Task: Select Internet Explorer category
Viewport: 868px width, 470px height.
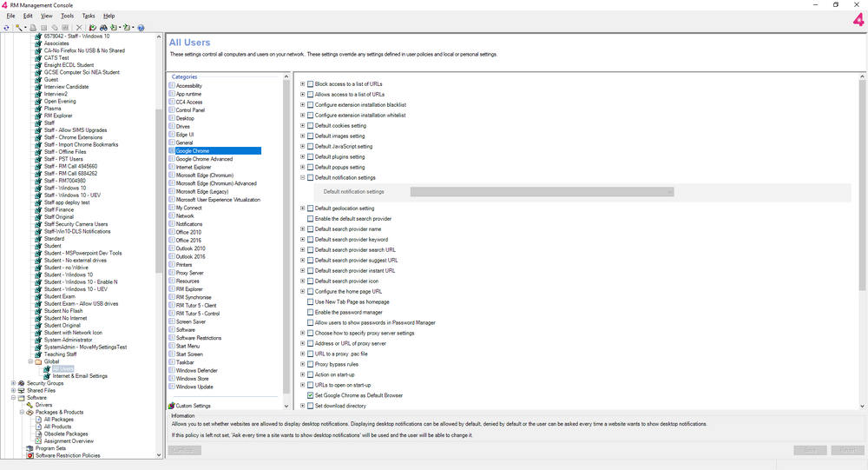Action: [194, 167]
